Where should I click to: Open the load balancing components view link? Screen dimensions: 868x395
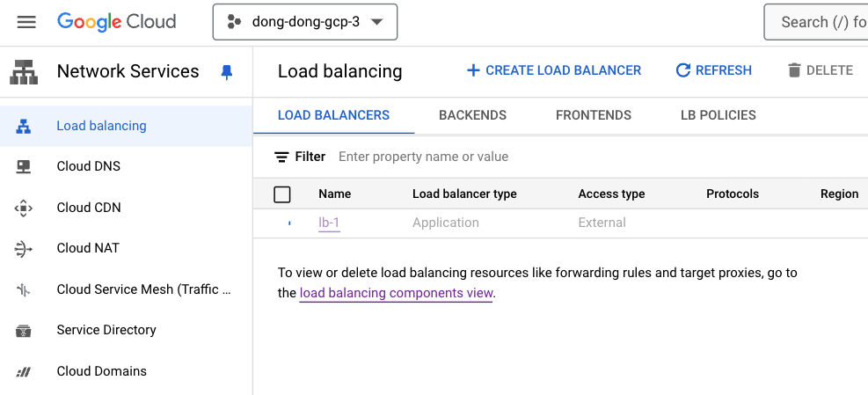pos(396,293)
